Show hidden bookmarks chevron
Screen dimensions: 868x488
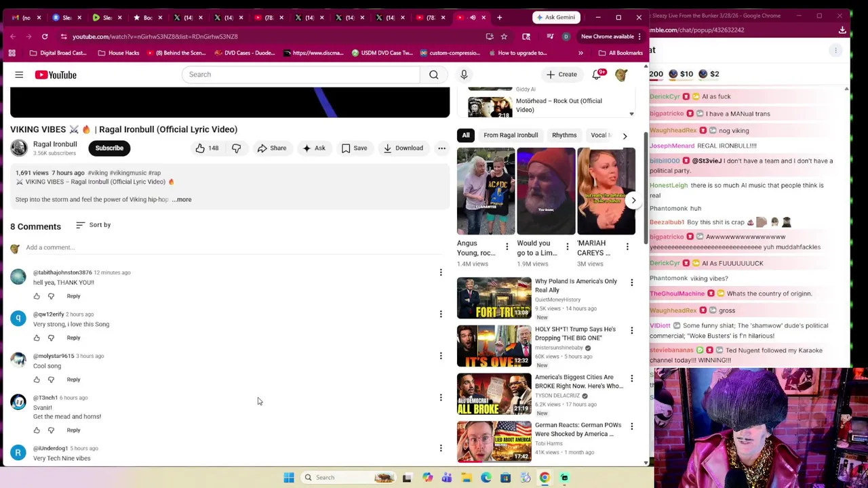pos(580,53)
